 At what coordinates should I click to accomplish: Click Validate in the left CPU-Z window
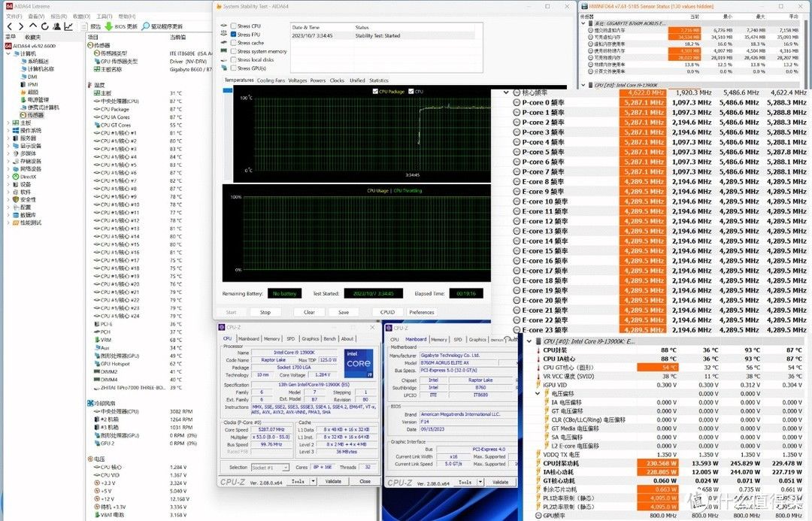coord(333,482)
